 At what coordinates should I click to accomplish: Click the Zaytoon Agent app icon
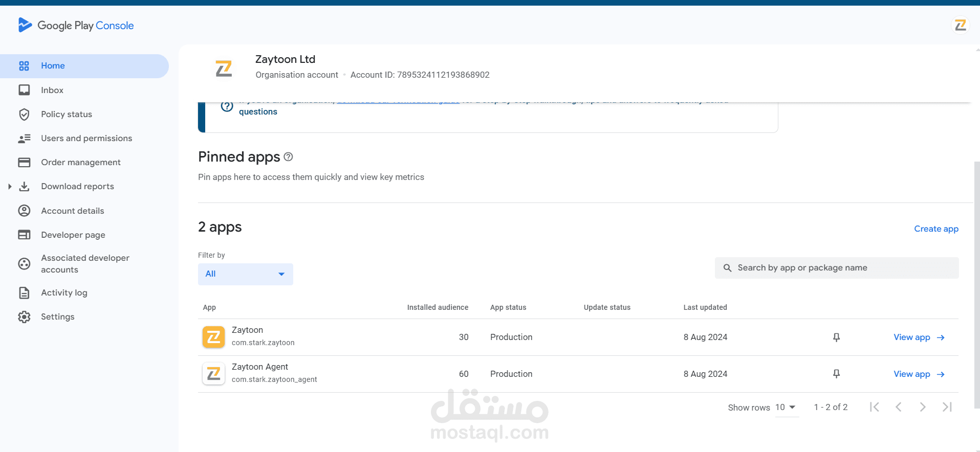[213, 374]
